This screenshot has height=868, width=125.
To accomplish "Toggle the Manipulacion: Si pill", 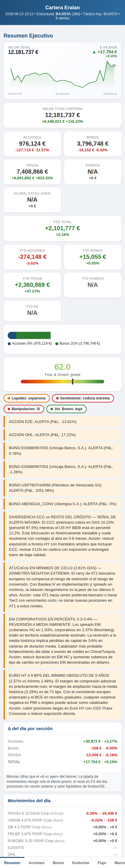I will pos(24,409).
